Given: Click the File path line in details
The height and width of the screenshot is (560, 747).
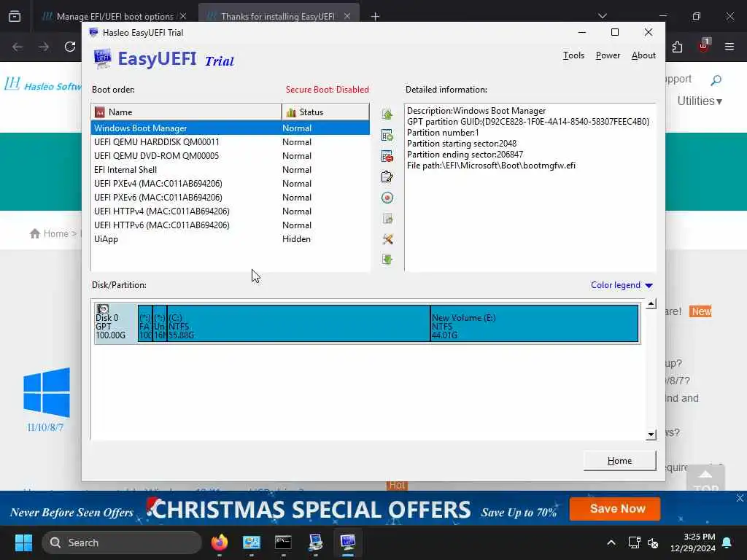Looking at the screenshot, I should click(491, 166).
